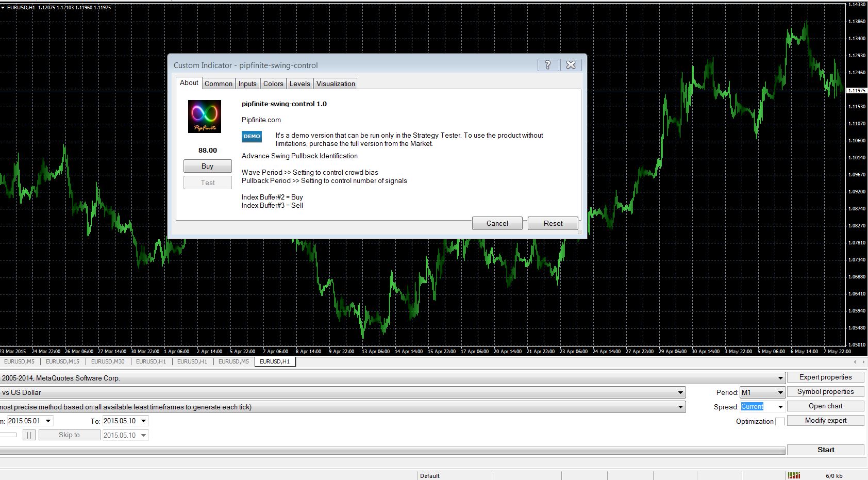Switch to the EURUSD,M30 chart tab
The image size is (868, 480).
(108, 361)
